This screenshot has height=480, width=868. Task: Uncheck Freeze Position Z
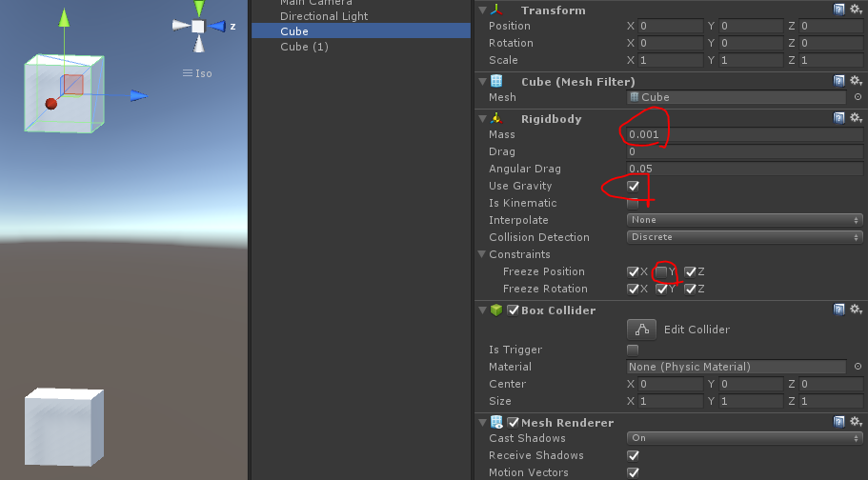(690, 271)
